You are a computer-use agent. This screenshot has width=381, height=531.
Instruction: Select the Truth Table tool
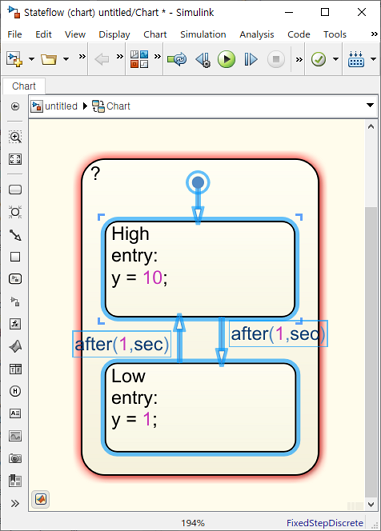[15, 369]
